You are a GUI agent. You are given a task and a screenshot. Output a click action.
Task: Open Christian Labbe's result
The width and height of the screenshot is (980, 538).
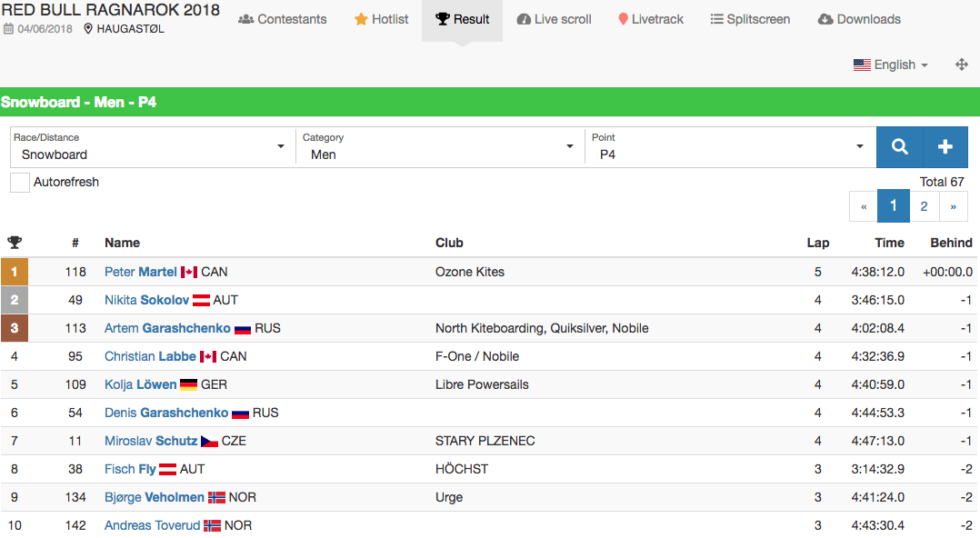tap(150, 356)
